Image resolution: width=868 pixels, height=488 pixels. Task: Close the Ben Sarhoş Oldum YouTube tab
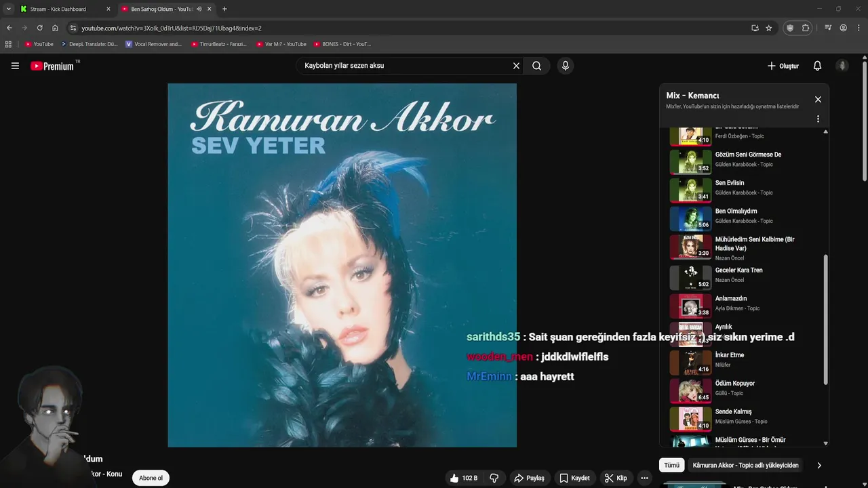(x=210, y=9)
